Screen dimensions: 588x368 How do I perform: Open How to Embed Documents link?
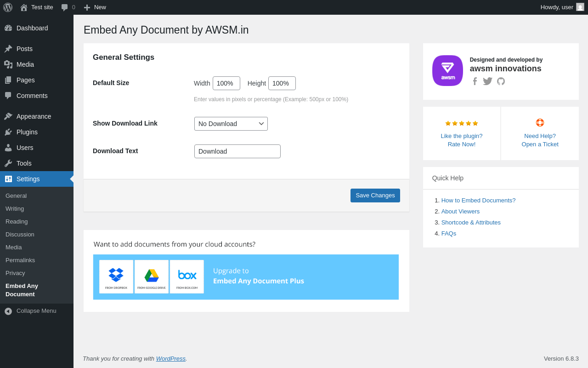[x=478, y=201]
